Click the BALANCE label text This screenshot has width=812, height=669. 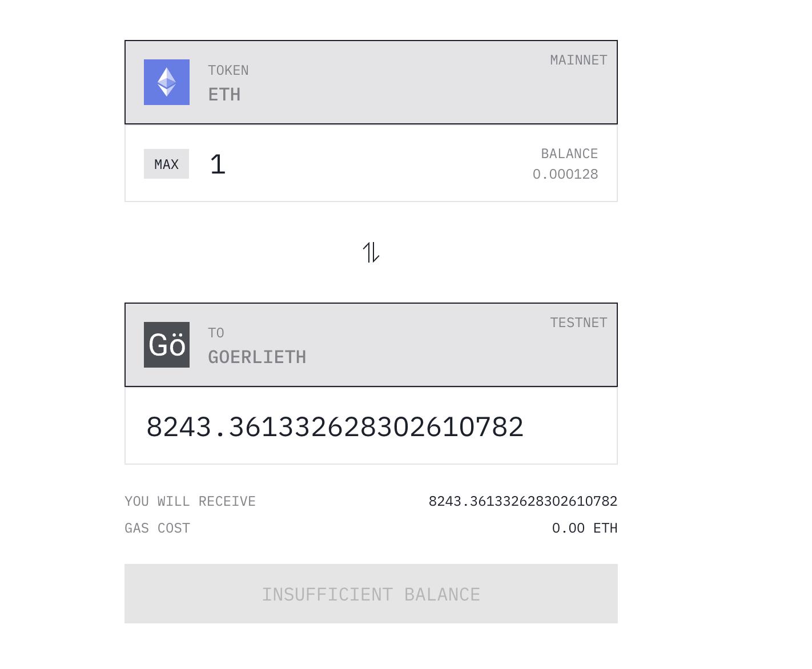569,154
